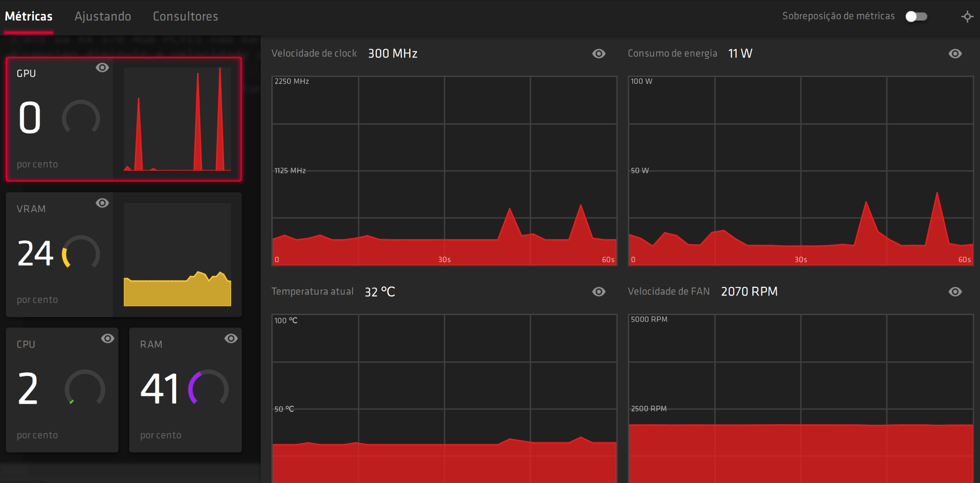Click the 32 °C temperature value

click(x=380, y=292)
